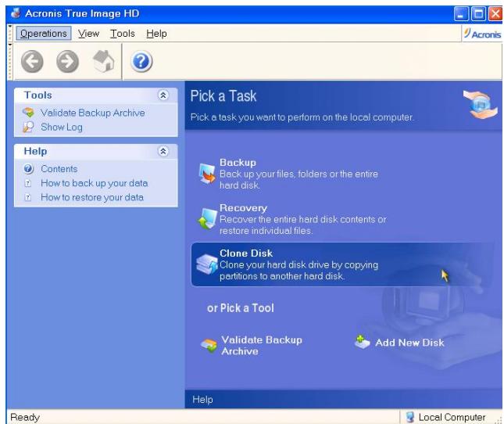
Task: Launch the Add New Disk tool
Action: [399, 343]
